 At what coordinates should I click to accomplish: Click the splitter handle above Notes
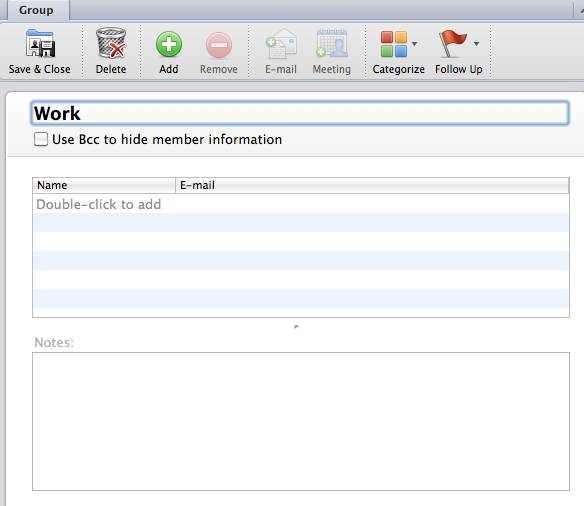296,327
